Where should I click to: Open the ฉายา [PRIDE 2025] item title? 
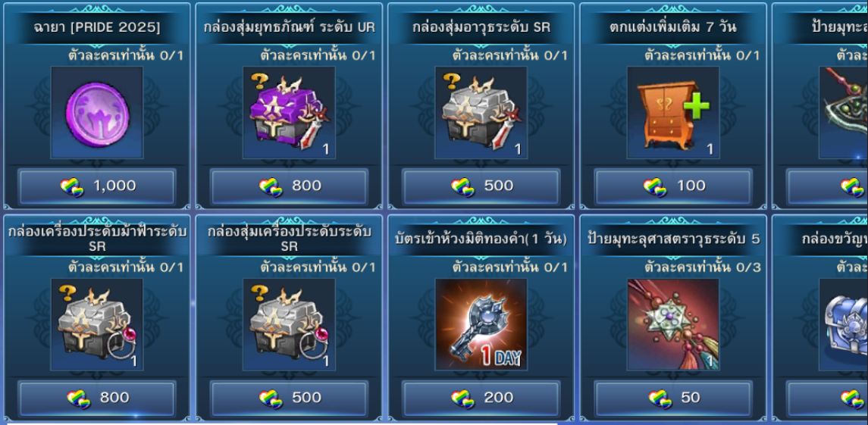97,27
